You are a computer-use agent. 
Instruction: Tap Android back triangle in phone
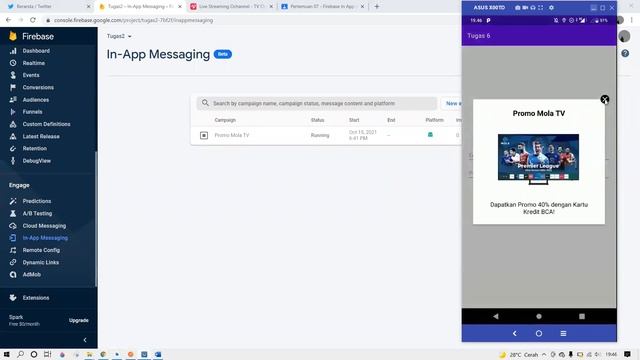pyautogui.click(x=496, y=316)
